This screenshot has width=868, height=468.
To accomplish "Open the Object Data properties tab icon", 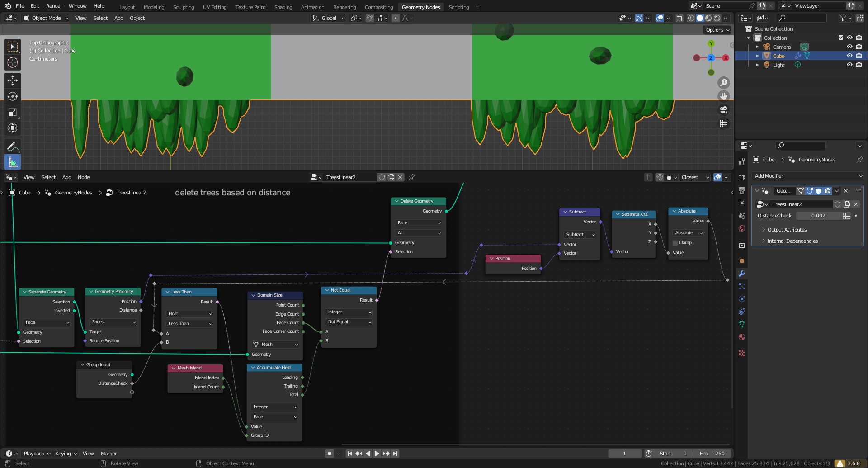I will click(742, 324).
